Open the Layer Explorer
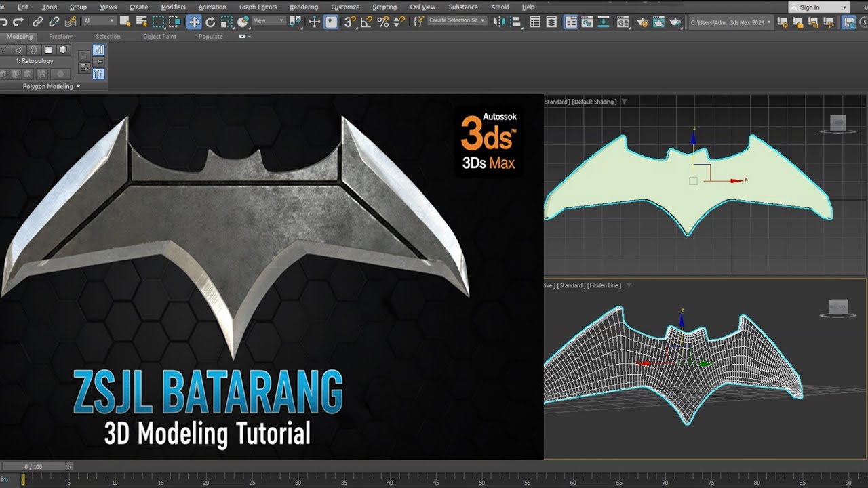Viewport: 868px width, 488px height. (551, 22)
